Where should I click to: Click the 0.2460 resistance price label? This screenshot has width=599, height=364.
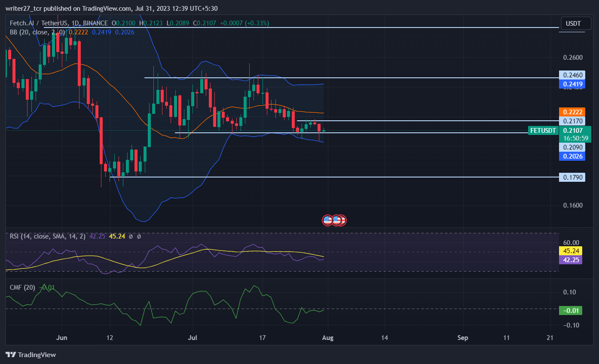click(x=572, y=75)
